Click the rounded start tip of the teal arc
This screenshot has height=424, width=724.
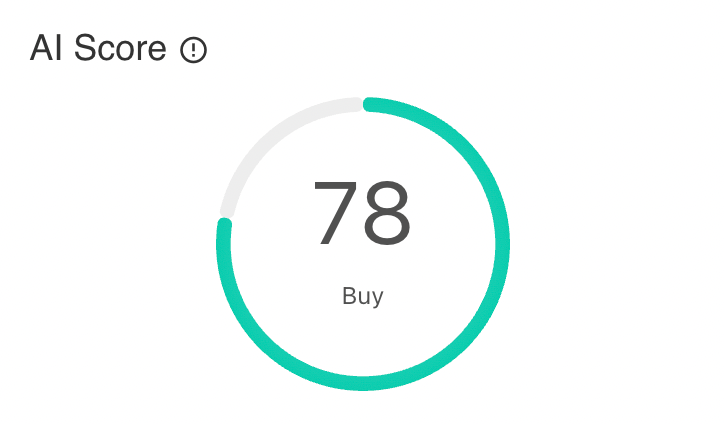point(370,104)
